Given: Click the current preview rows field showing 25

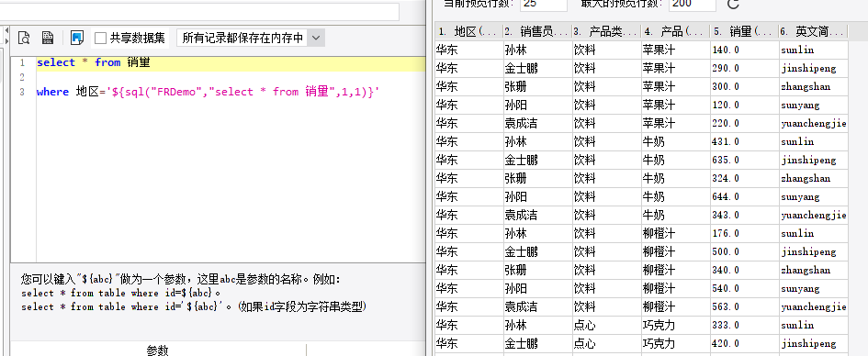Looking at the screenshot, I should pos(544,4).
